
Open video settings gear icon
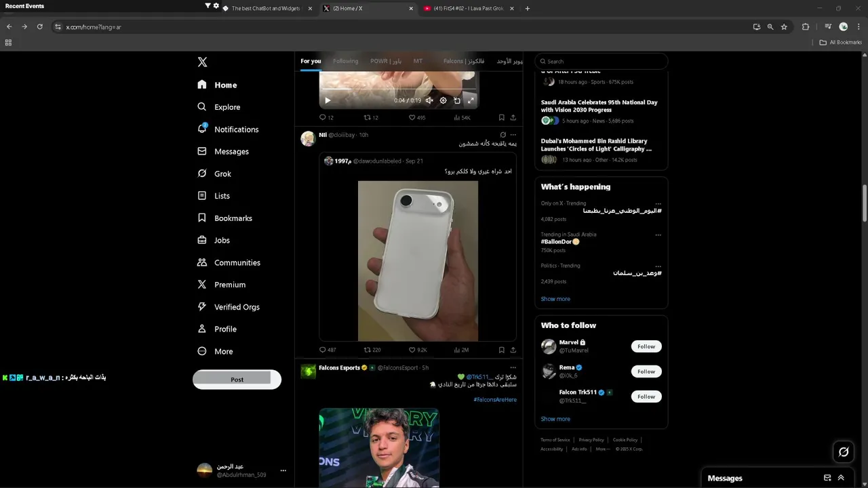[x=443, y=100]
